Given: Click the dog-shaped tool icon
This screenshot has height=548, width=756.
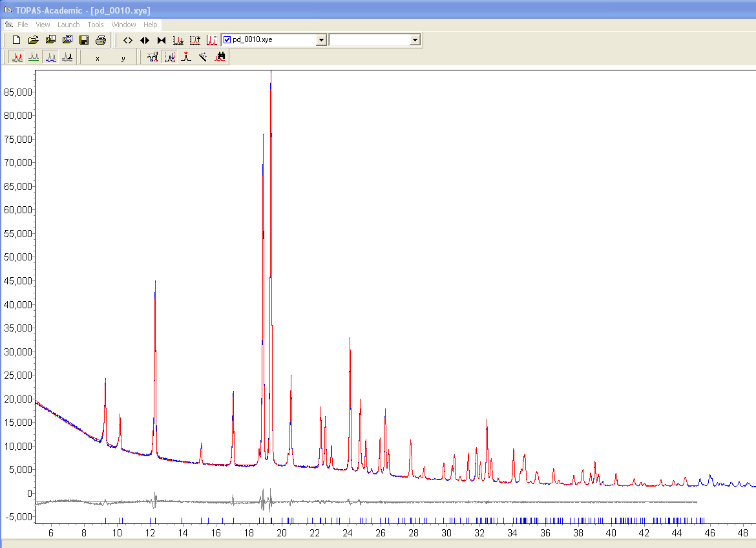Looking at the screenshot, I should click(153, 57).
